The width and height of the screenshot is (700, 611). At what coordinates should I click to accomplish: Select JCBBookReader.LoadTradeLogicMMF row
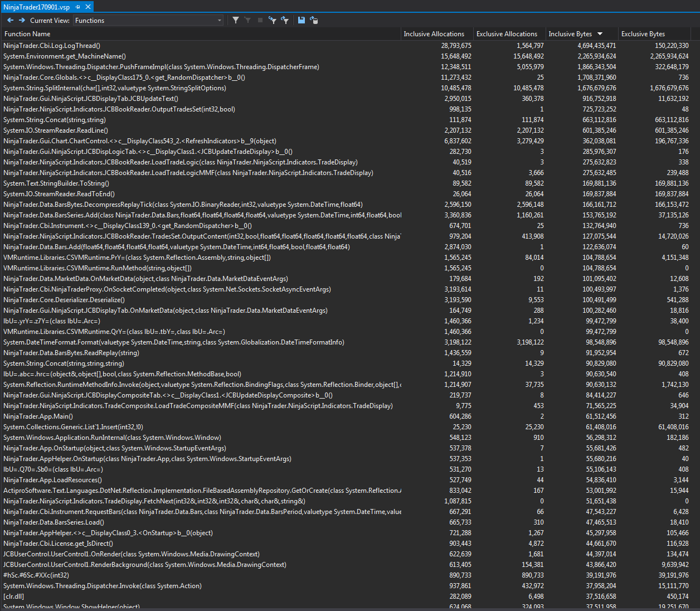pos(346,173)
